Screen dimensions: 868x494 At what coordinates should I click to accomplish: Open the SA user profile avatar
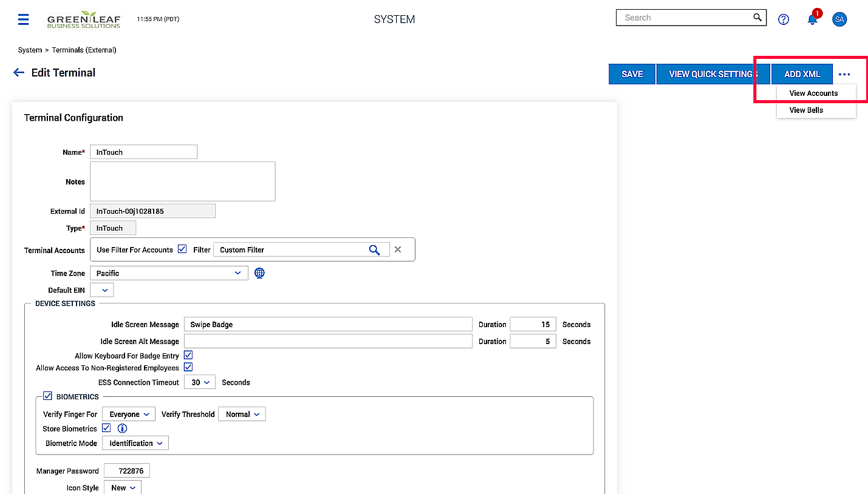(x=839, y=19)
